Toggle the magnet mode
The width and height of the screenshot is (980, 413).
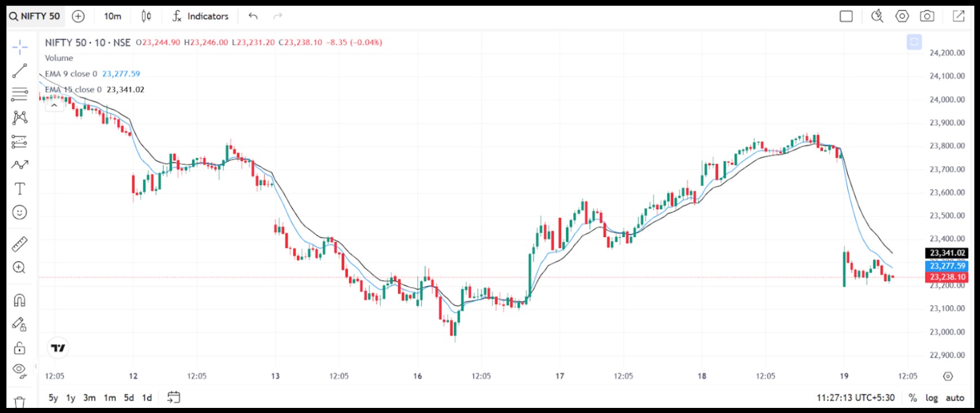pyautogui.click(x=20, y=300)
